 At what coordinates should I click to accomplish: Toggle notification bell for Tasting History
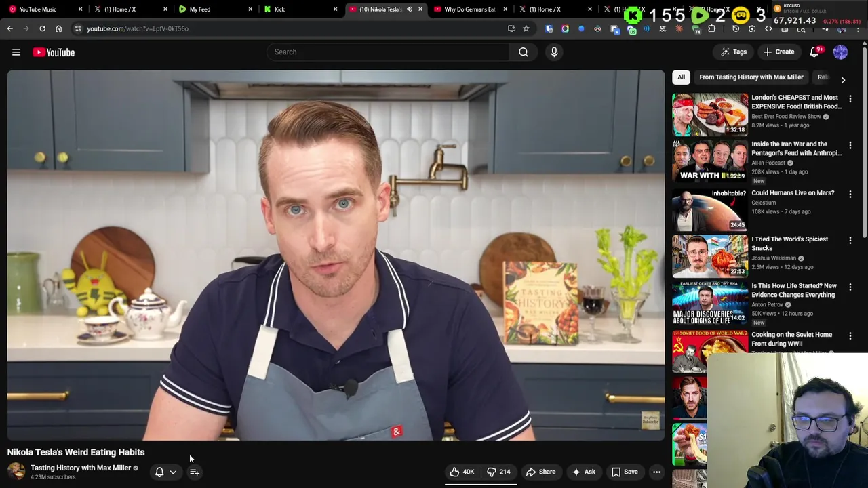[159, 472]
